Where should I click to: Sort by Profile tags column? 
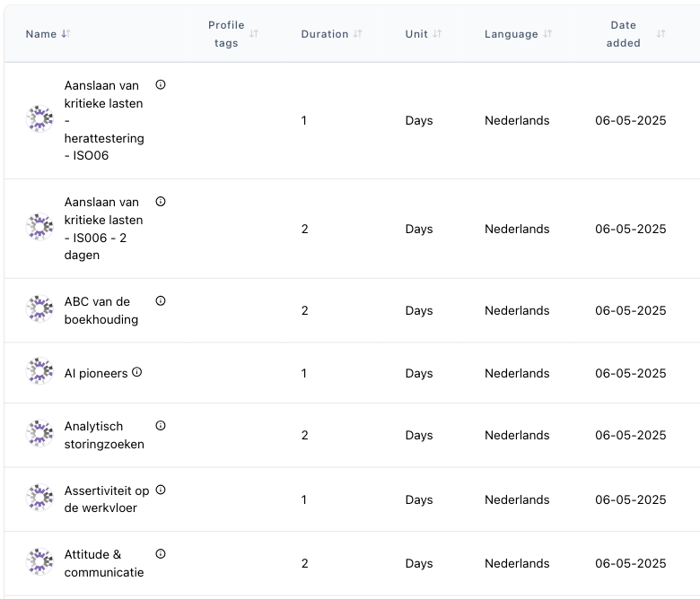(x=254, y=34)
